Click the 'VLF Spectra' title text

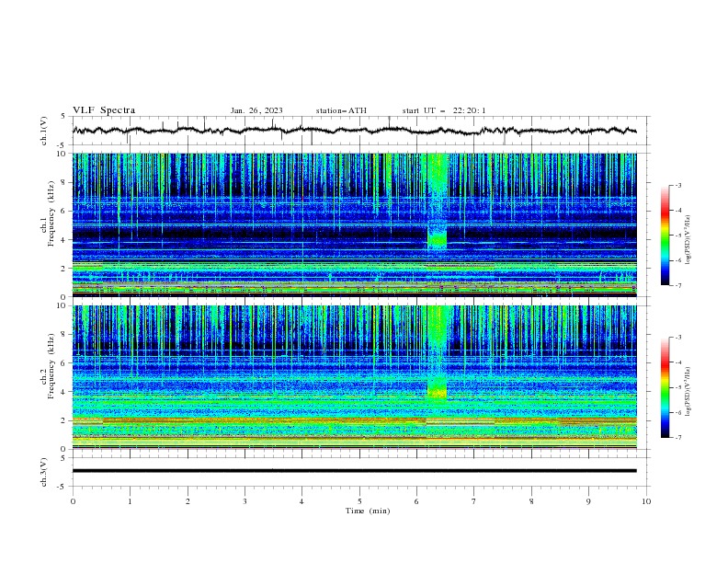click(104, 110)
